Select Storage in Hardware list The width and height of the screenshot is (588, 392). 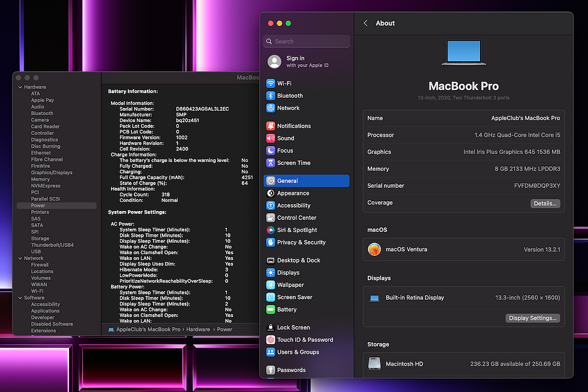[x=40, y=239]
